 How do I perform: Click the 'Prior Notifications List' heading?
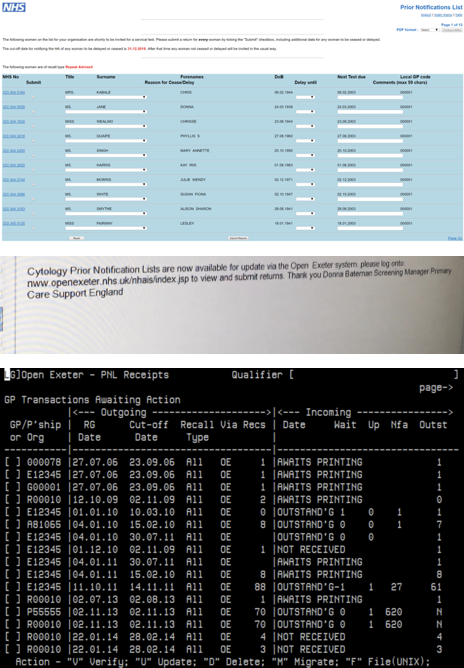tap(431, 7)
